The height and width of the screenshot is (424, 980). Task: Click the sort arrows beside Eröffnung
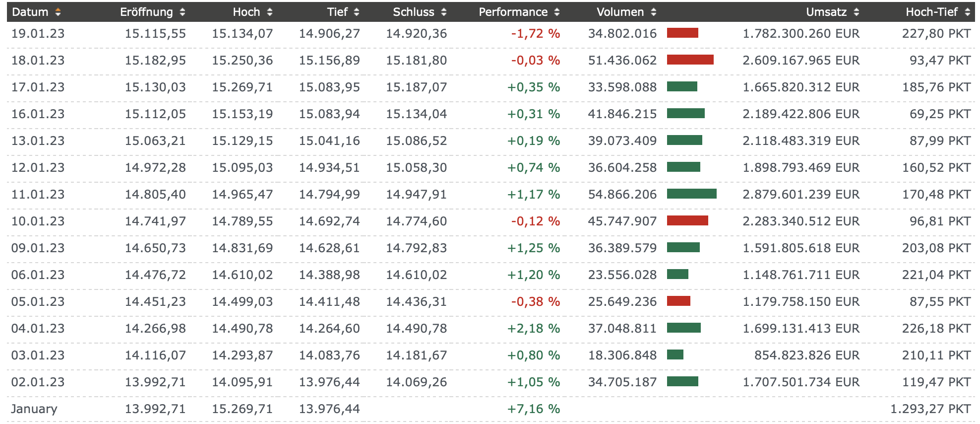(x=183, y=12)
